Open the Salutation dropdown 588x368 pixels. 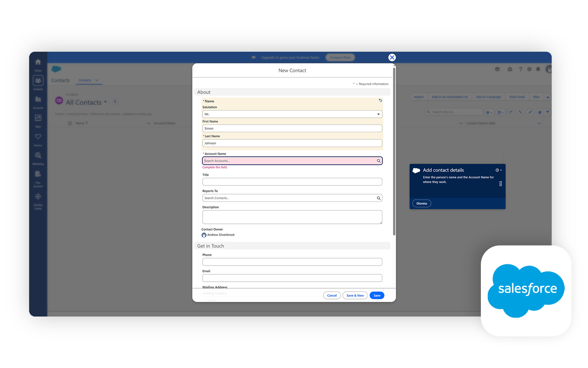pyautogui.click(x=292, y=114)
